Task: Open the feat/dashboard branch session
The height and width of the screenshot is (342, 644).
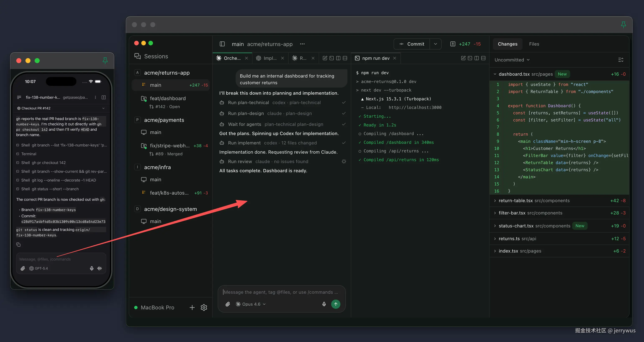Action: (168, 98)
